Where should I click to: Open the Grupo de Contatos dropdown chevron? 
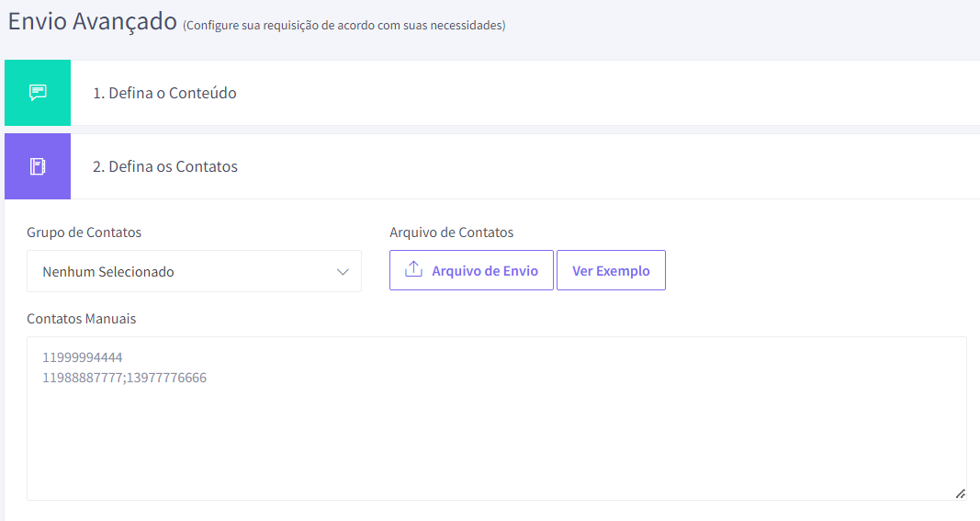click(343, 271)
